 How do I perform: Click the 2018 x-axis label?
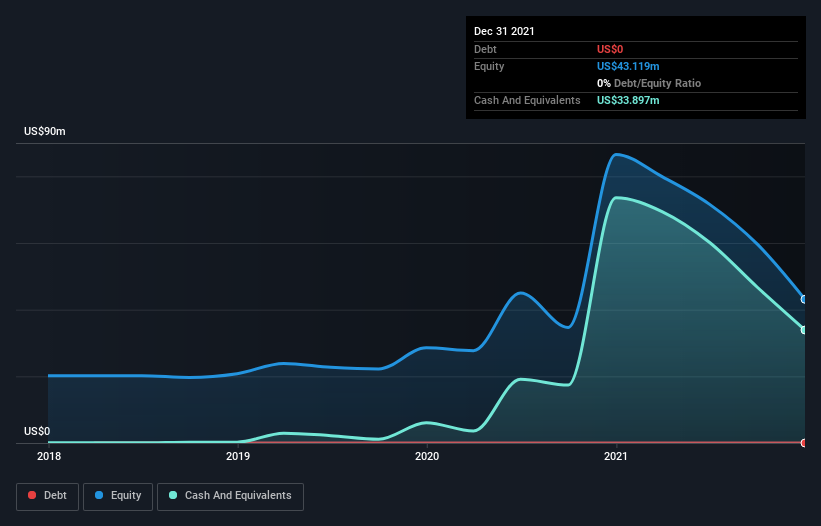coord(49,456)
